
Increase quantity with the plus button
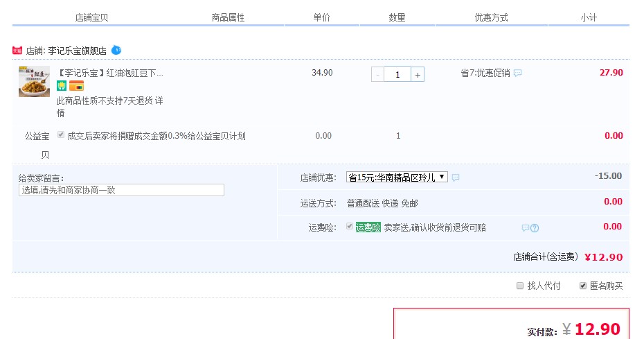click(x=418, y=74)
